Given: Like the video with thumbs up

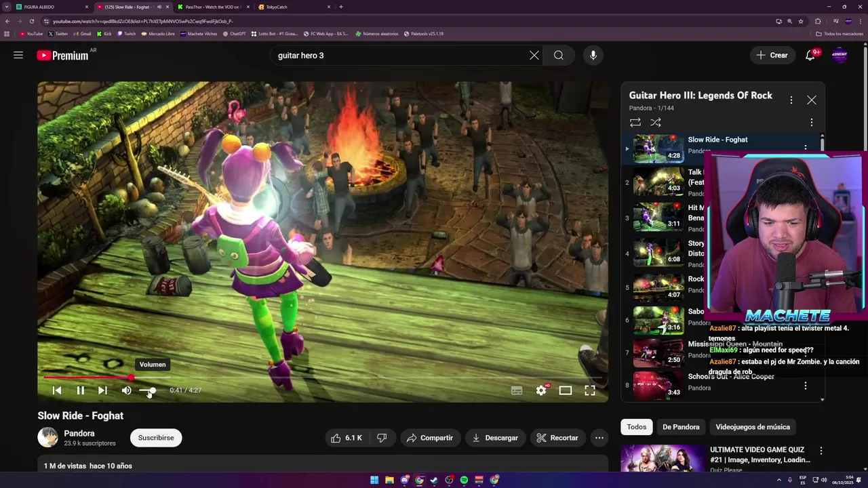Looking at the screenshot, I should click(347, 438).
